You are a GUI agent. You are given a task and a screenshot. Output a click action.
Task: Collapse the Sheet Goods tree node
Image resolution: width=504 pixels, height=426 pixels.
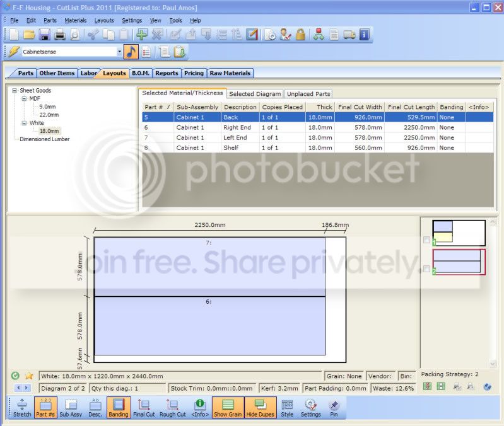pyautogui.click(x=15, y=91)
